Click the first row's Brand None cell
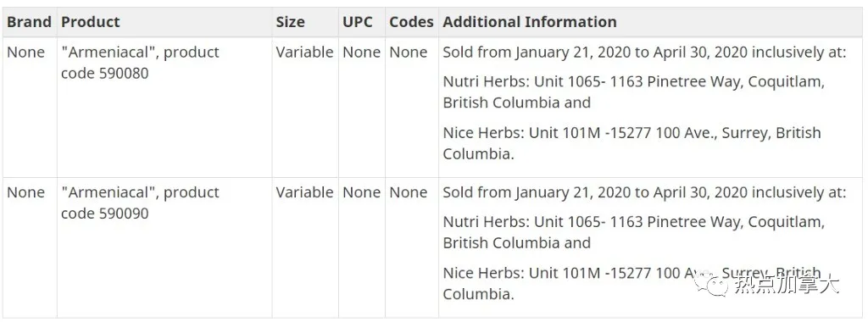The width and height of the screenshot is (868, 322). [30, 108]
